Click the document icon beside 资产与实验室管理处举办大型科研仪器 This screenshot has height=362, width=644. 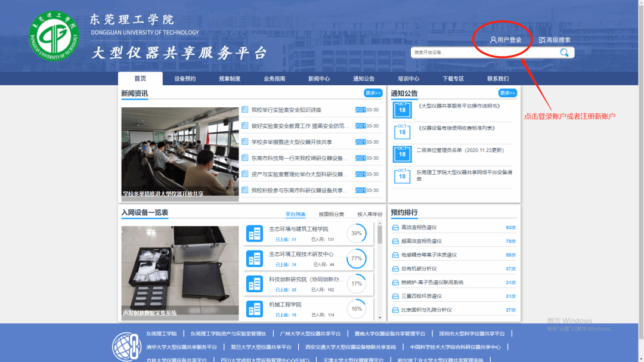[x=245, y=174]
